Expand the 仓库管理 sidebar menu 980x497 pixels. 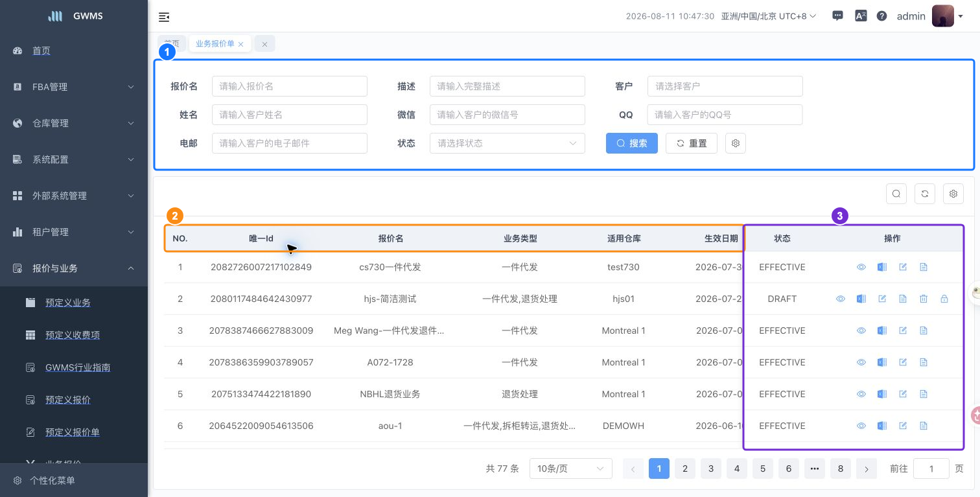pos(74,123)
